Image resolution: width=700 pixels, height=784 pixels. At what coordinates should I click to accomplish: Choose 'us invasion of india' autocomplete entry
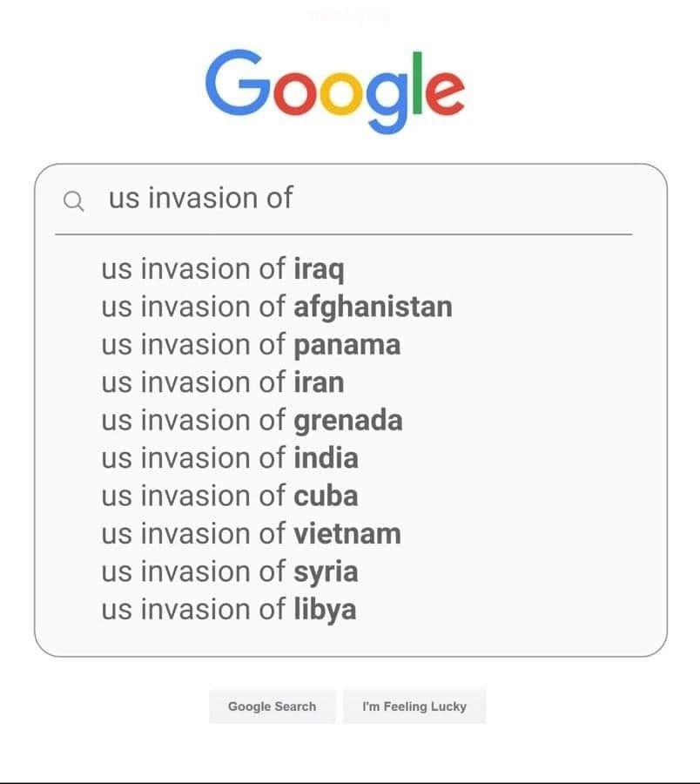coord(230,458)
